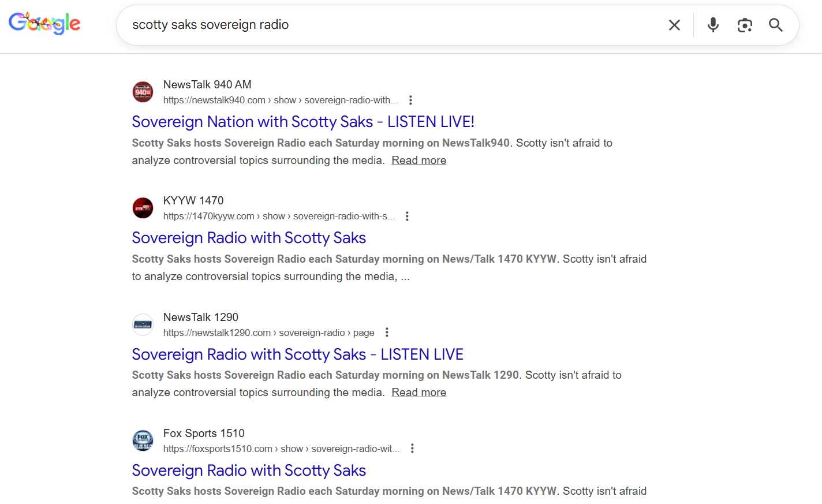The width and height of the screenshot is (822, 504).
Task: Open 'Sovereign Nation with Scotty Saks - LISTEN LIVE!' link
Action: point(302,122)
